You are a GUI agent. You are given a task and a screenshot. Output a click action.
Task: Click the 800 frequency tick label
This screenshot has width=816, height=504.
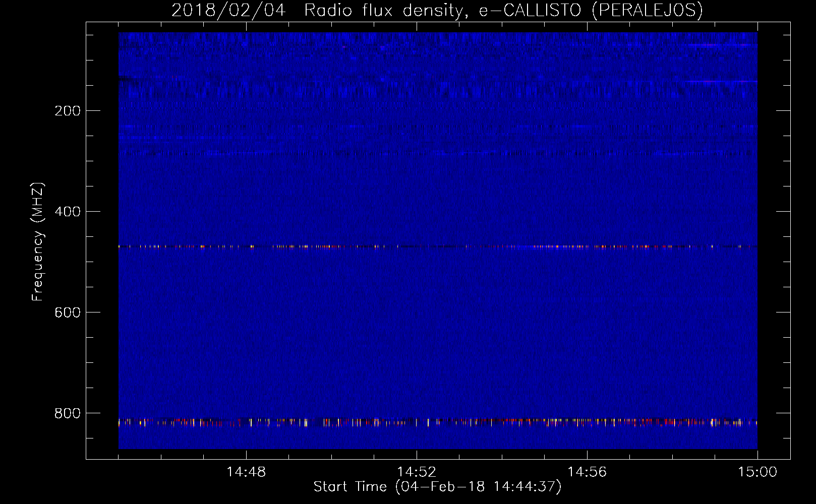tap(68, 413)
